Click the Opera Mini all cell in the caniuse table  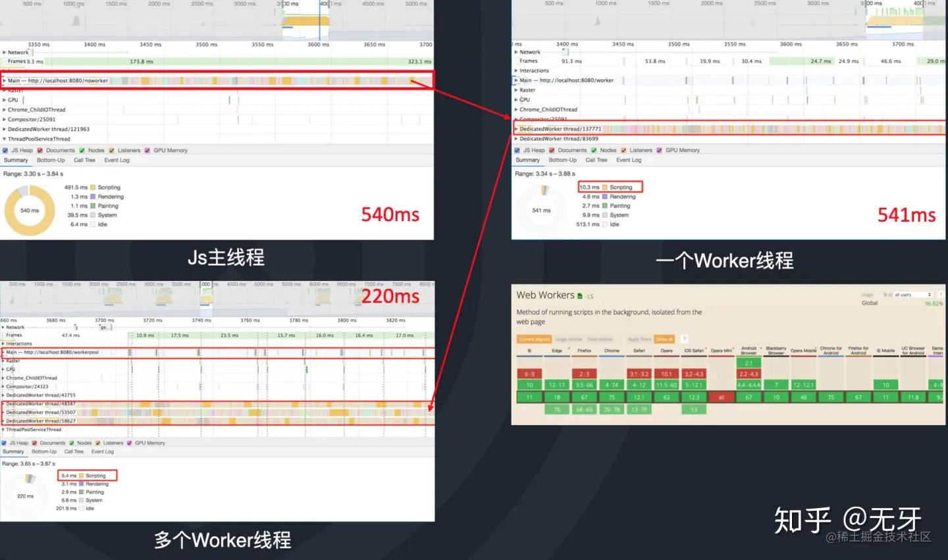click(721, 397)
